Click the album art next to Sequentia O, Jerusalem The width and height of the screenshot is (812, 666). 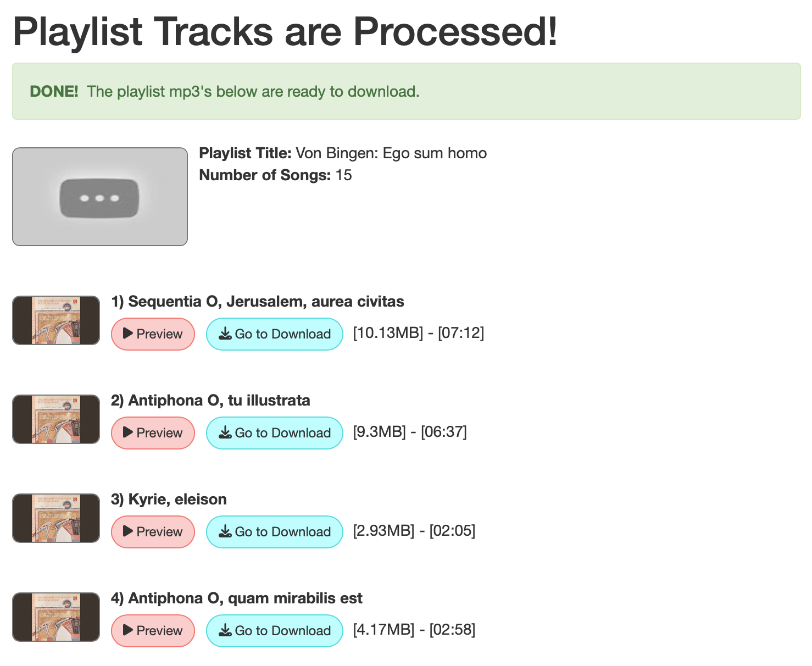(55, 320)
